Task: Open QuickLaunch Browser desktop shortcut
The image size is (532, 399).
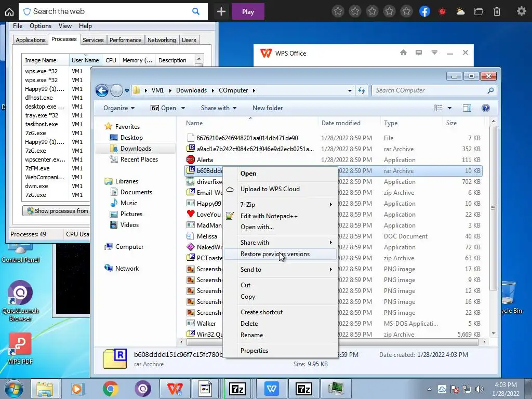Action: click(20, 301)
